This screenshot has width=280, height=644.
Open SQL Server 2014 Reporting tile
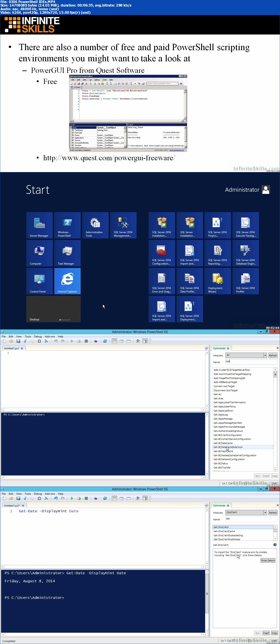coord(218,253)
